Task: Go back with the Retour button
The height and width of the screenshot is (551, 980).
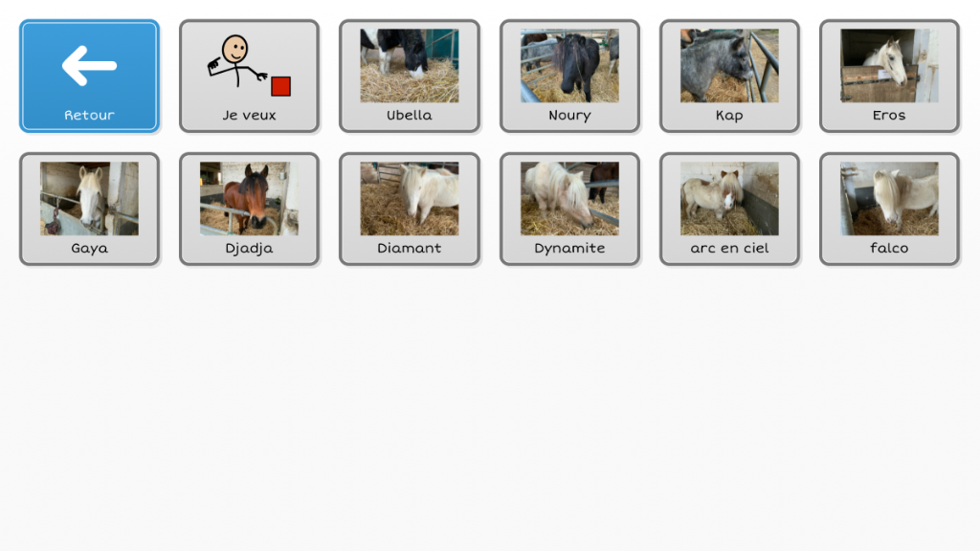Action: [89, 76]
